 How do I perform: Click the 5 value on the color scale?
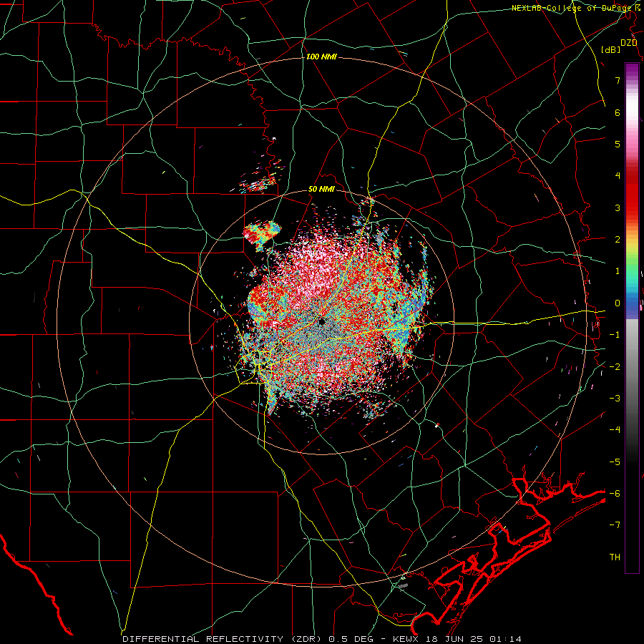tap(618, 144)
